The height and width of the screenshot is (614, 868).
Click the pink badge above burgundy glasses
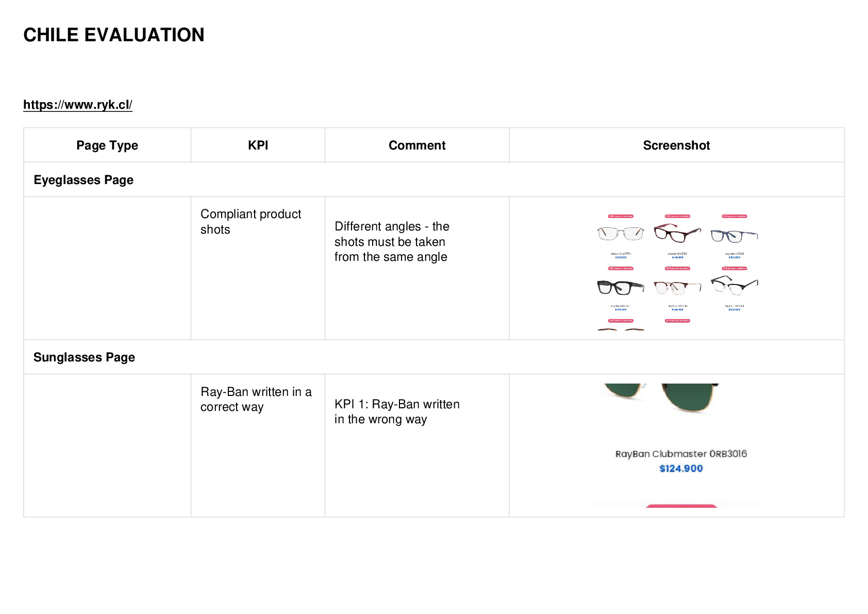(x=677, y=217)
